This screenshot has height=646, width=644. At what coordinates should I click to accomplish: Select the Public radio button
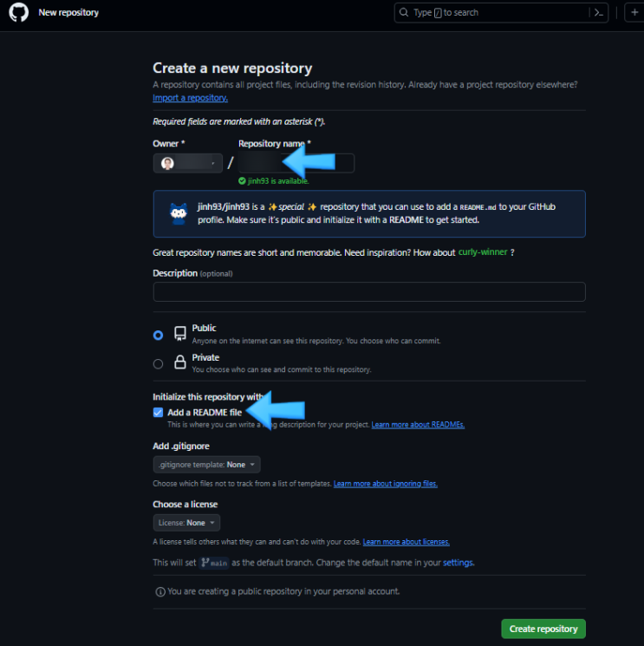pyautogui.click(x=158, y=335)
